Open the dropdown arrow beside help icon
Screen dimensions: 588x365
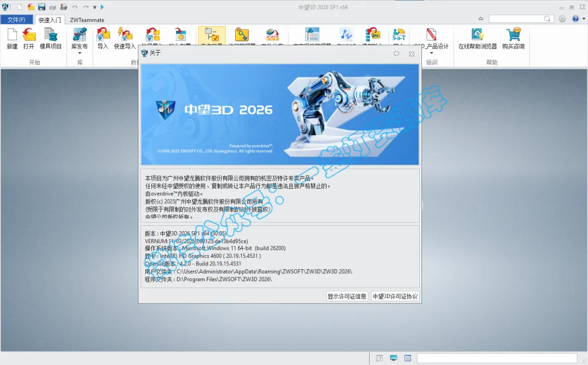click(584, 18)
